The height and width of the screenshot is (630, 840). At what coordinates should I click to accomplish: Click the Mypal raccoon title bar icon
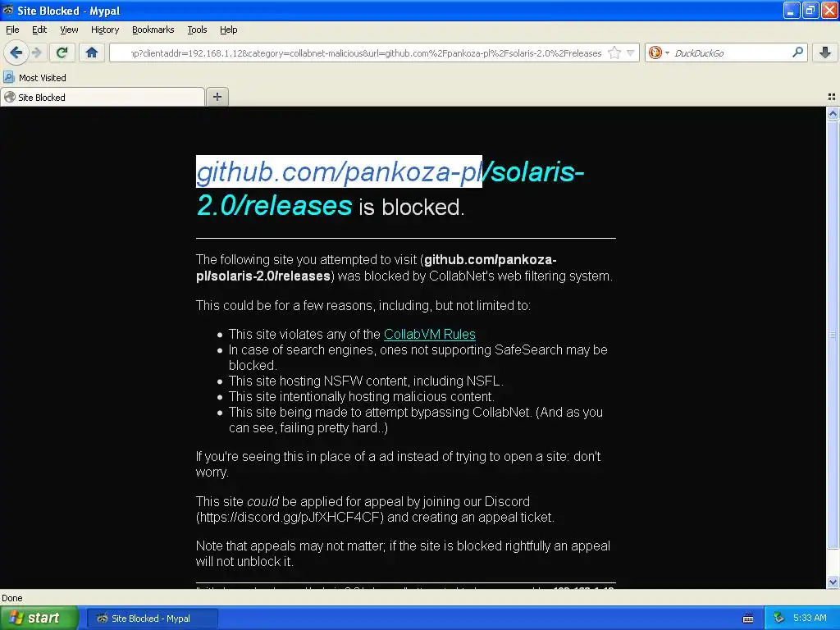(x=7, y=10)
